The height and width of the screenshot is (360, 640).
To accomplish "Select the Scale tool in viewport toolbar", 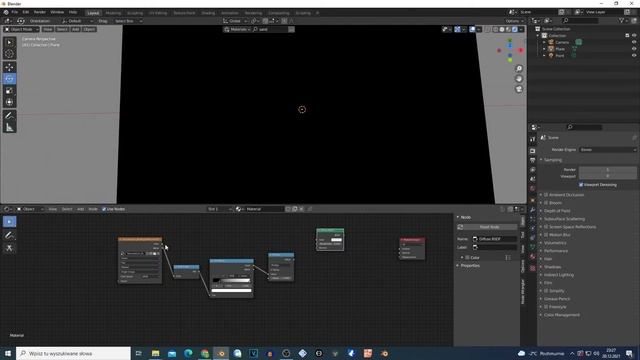I will click(x=9, y=91).
